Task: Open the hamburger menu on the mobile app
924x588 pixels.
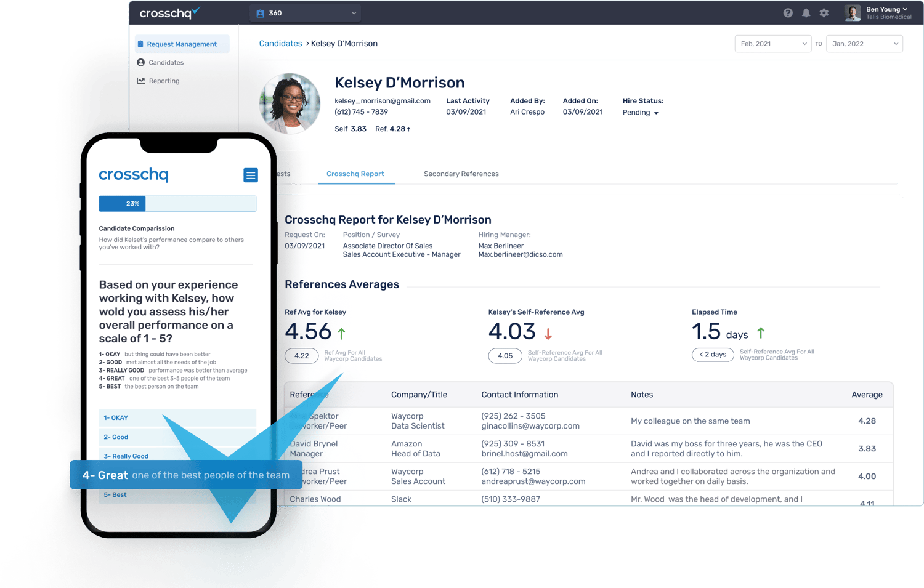Action: coord(251,175)
